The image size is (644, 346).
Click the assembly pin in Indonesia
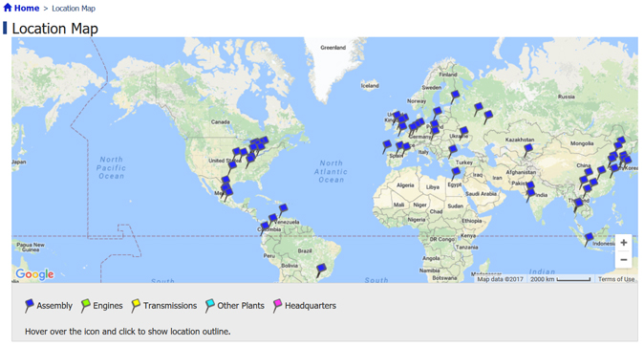point(589,239)
